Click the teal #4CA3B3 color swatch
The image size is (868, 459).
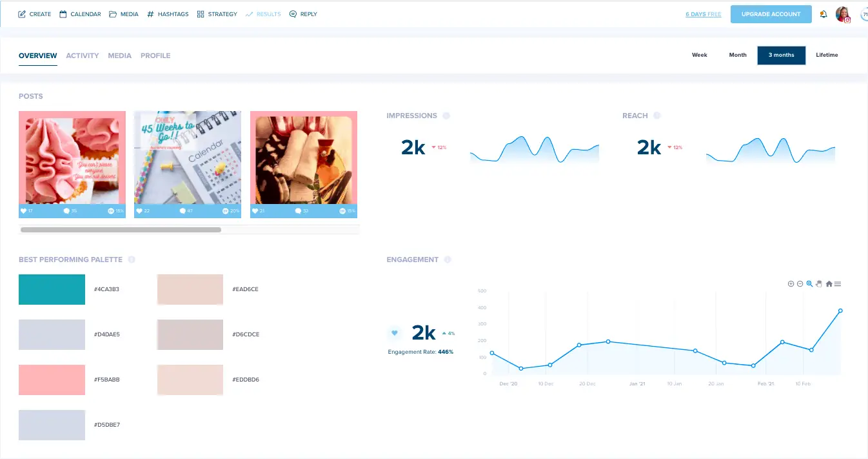coord(52,289)
